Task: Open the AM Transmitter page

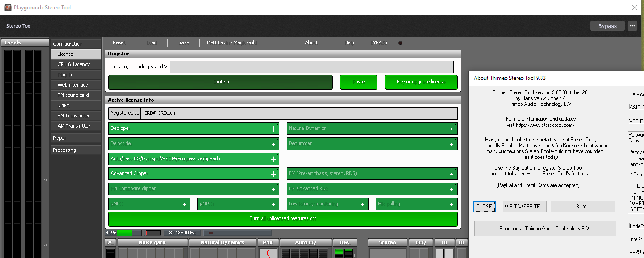Action: 76,126
